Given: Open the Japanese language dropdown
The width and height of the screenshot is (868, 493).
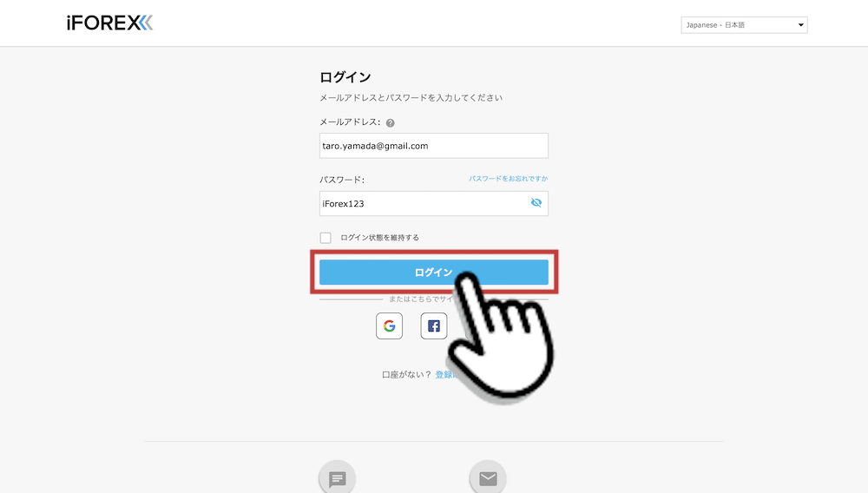Looking at the screenshot, I should [x=744, y=25].
